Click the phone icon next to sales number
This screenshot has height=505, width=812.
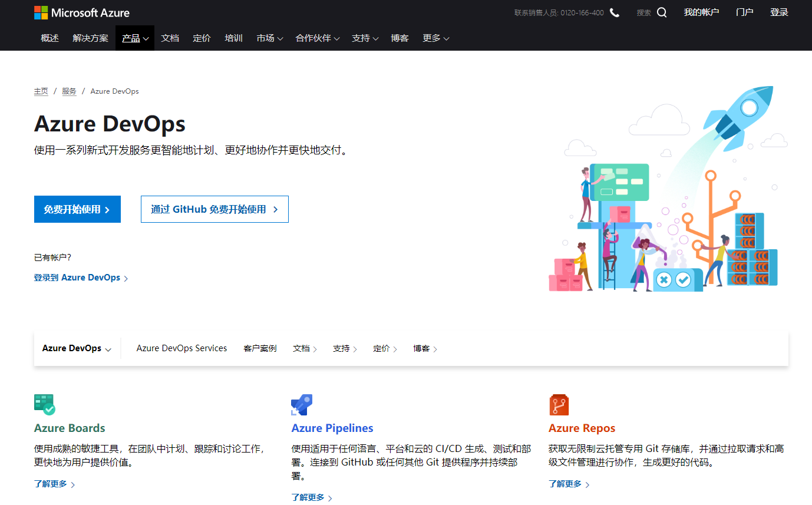click(615, 12)
